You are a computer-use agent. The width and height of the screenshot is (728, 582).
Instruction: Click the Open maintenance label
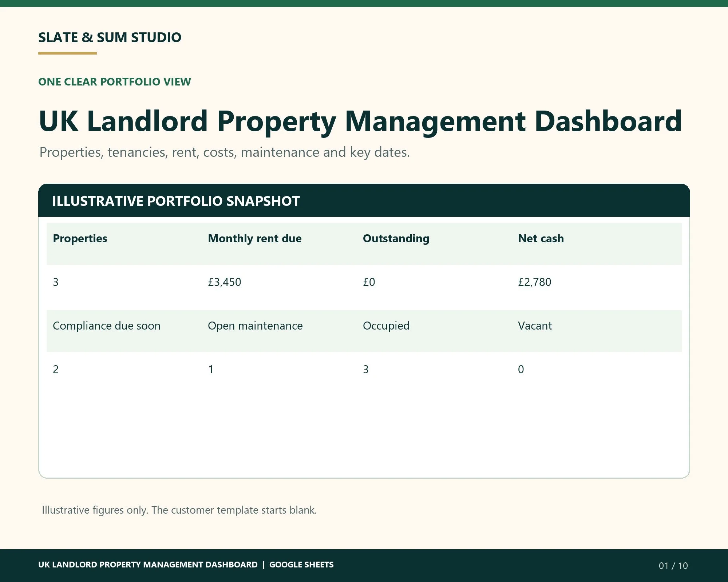(x=255, y=326)
